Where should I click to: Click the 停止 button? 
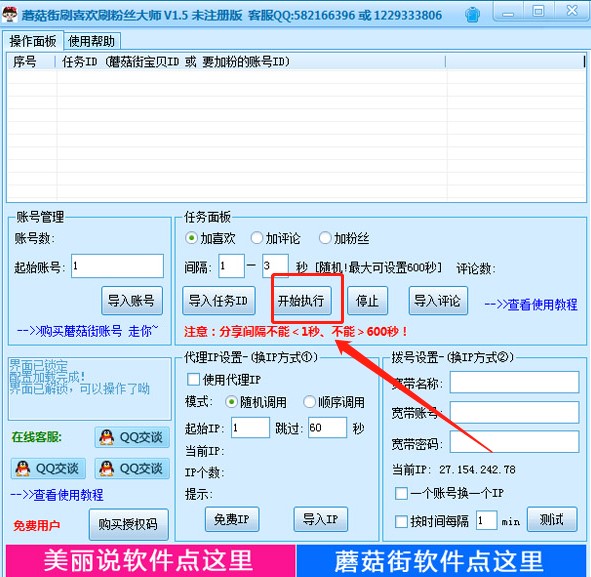[x=367, y=300]
